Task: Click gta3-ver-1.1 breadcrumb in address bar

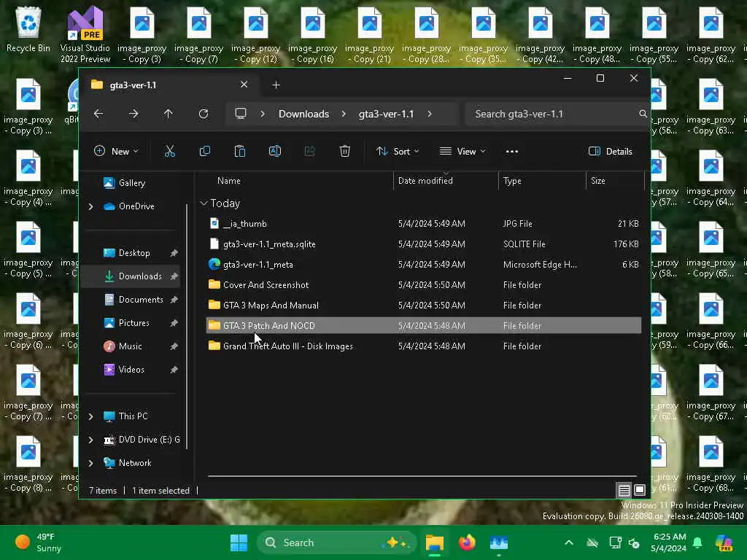Action: tap(387, 114)
